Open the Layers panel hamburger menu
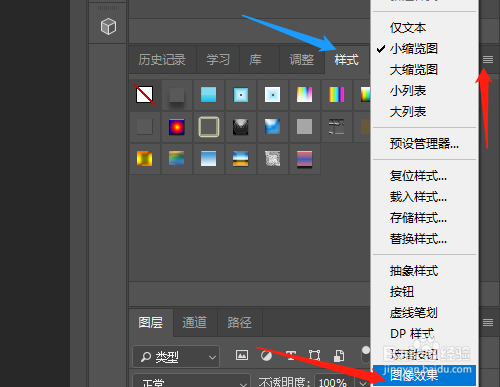 click(x=488, y=322)
